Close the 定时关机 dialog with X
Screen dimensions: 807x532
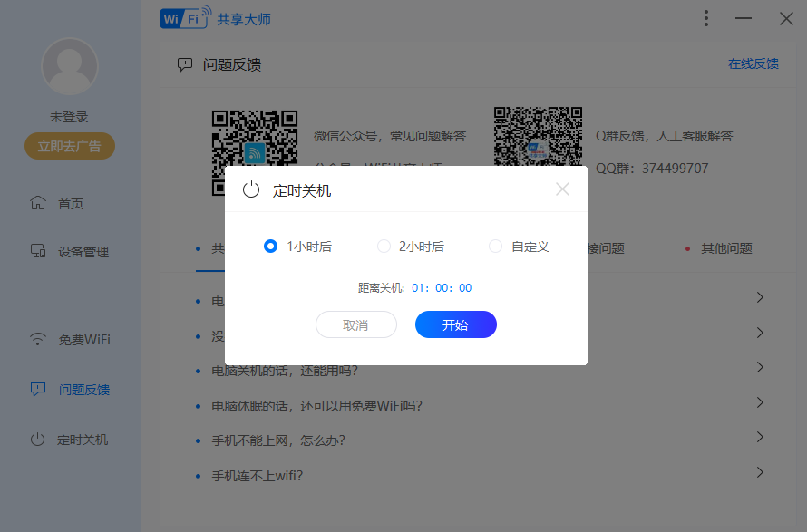click(562, 189)
